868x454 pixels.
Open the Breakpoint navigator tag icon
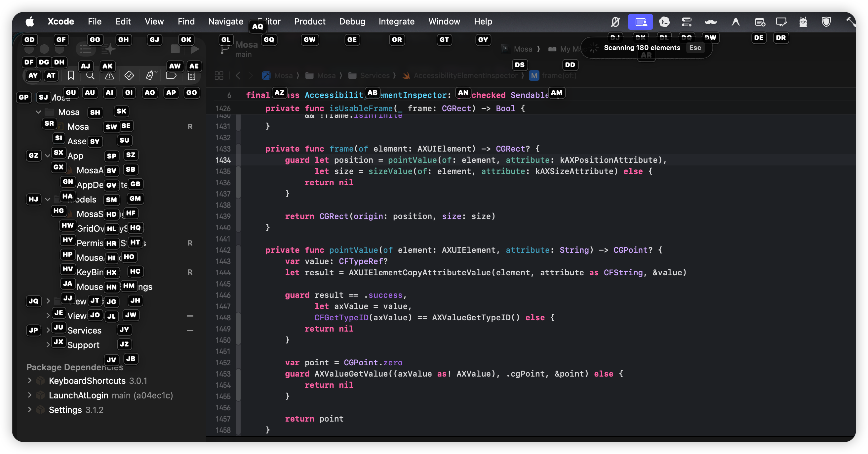pos(171,75)
